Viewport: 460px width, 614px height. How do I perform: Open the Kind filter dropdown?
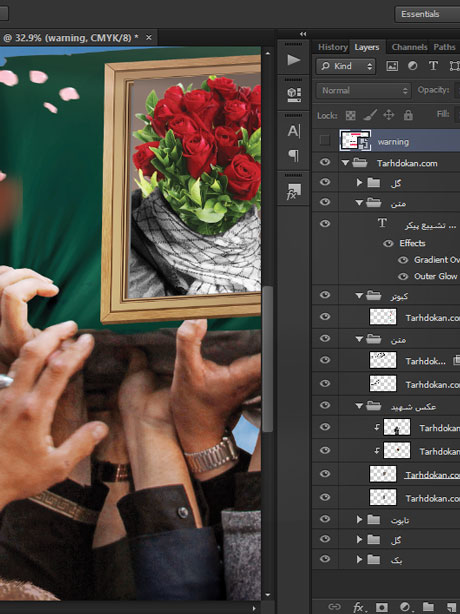tap(346, 66)
